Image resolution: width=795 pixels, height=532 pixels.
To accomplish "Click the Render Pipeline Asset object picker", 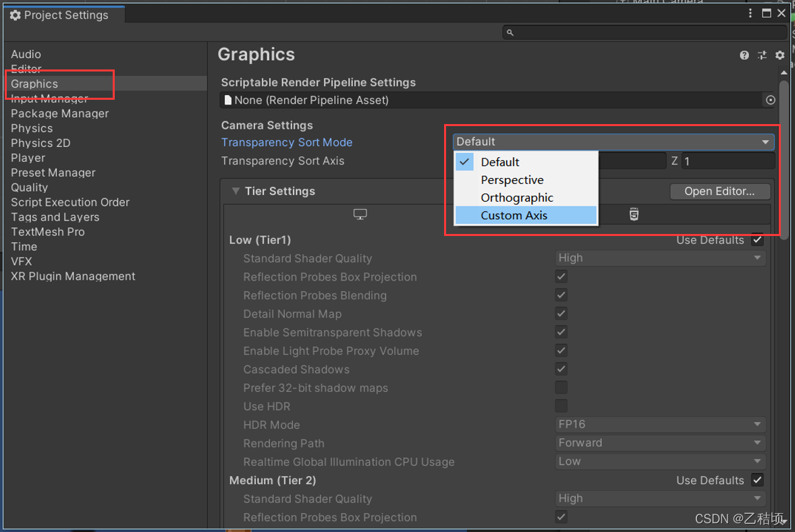I will coord(770,100).
